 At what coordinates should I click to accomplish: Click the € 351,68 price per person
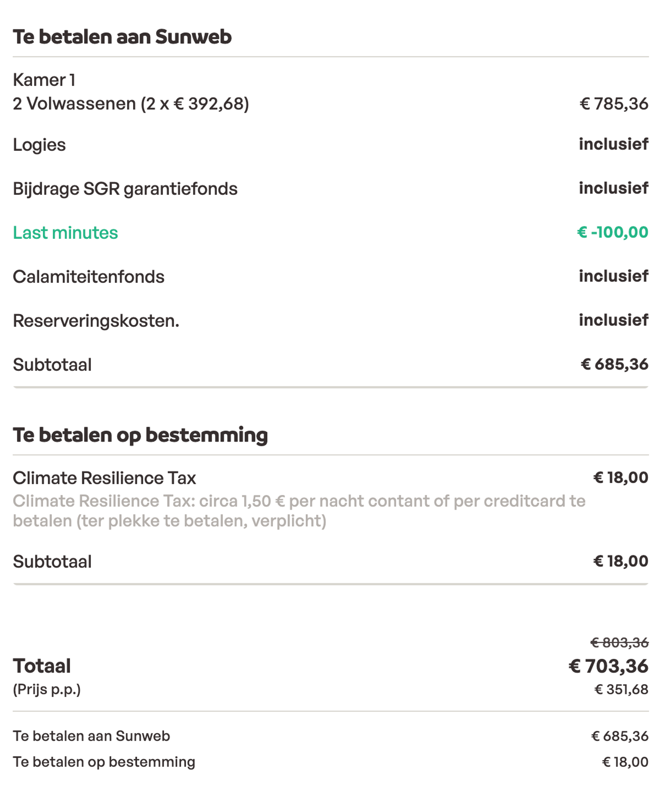[x=621, y=689]
